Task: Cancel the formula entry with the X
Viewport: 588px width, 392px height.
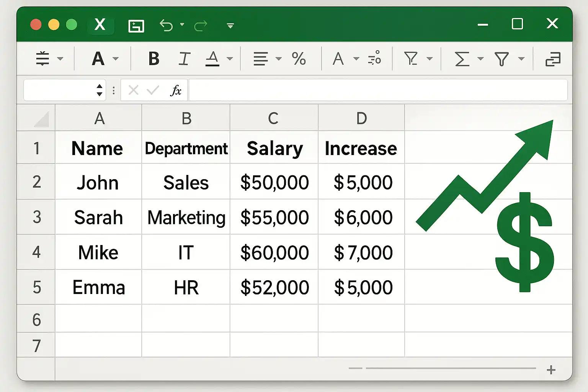Action: [133, 90]
